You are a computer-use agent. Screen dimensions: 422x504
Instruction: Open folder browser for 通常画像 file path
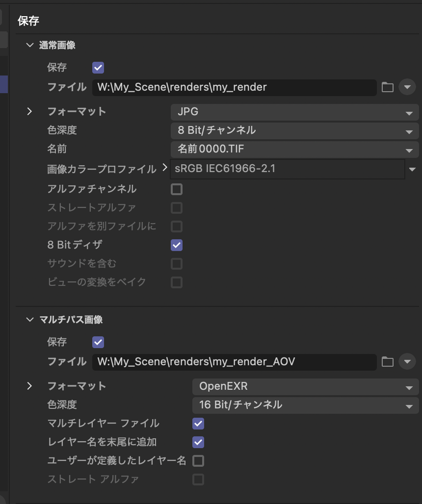click(x=387, y=87)
